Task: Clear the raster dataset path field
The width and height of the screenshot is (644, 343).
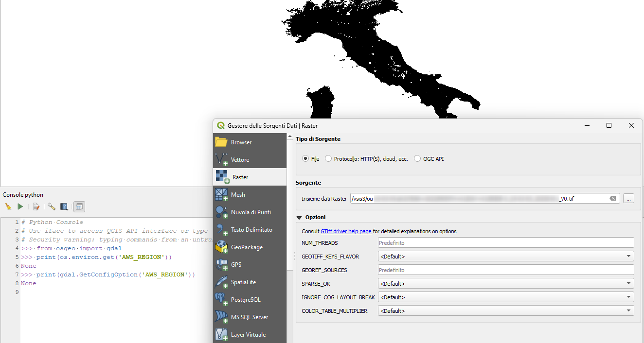Action: [613, 198]
